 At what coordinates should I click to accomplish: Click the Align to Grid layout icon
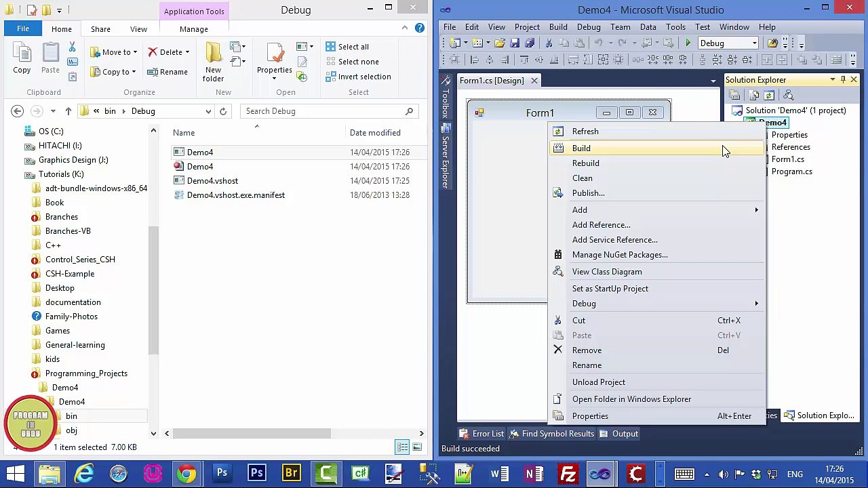(x=454, y=60)
